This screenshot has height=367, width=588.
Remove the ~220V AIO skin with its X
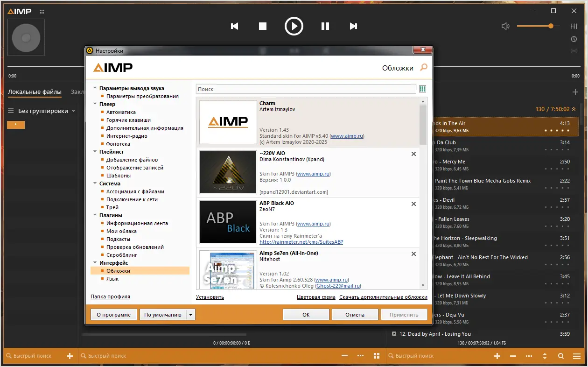click(413, 154)
